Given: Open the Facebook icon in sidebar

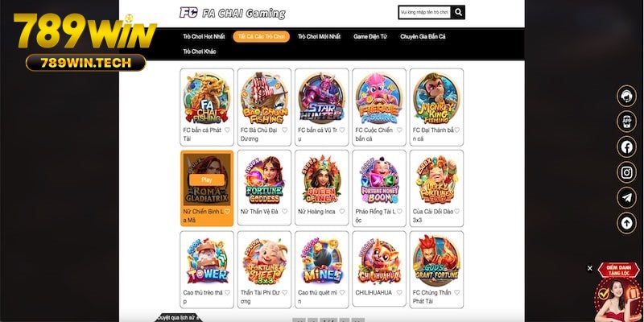Looking at the screenshot, I should (x=626, y=147).
